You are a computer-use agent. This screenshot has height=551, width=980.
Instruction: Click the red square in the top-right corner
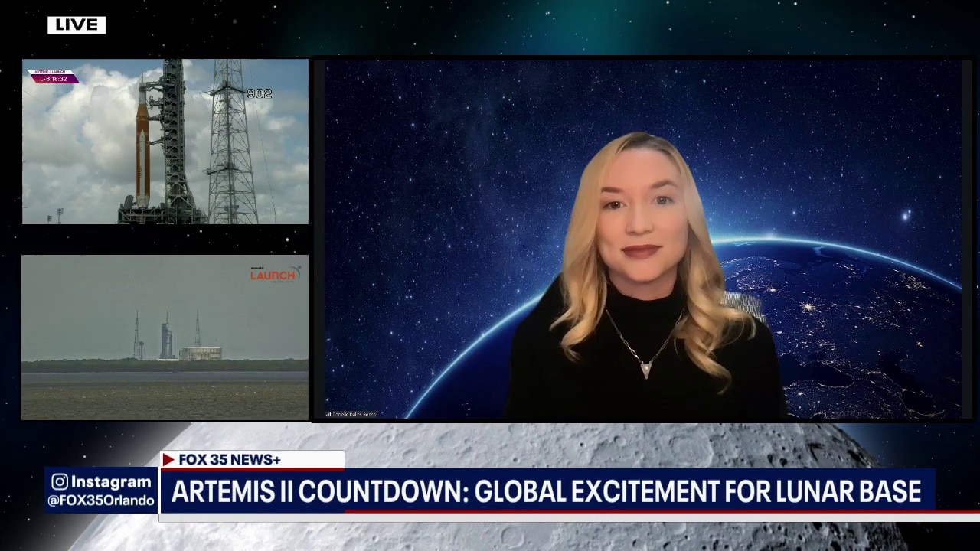pyautogui.click(x=971, y=8)
